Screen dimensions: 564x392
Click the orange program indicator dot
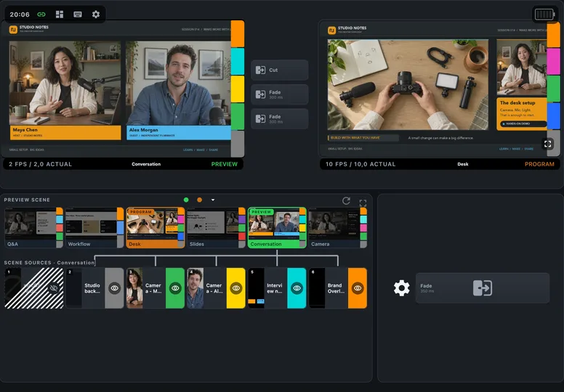[x=199, y=200]
